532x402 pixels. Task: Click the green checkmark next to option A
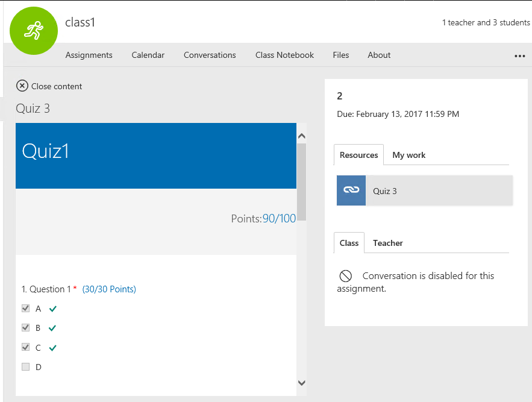52,309
